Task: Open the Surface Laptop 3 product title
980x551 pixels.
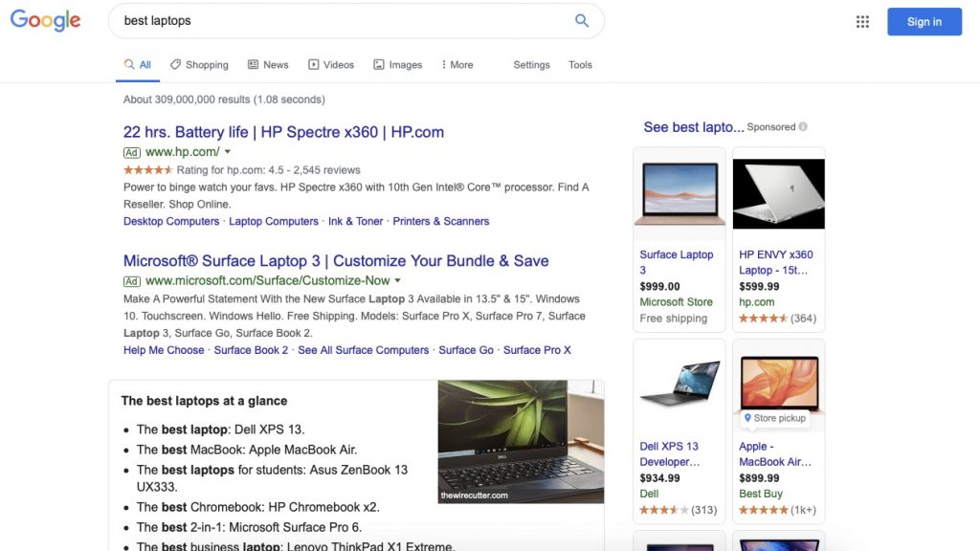Action: tap(677, 262)
